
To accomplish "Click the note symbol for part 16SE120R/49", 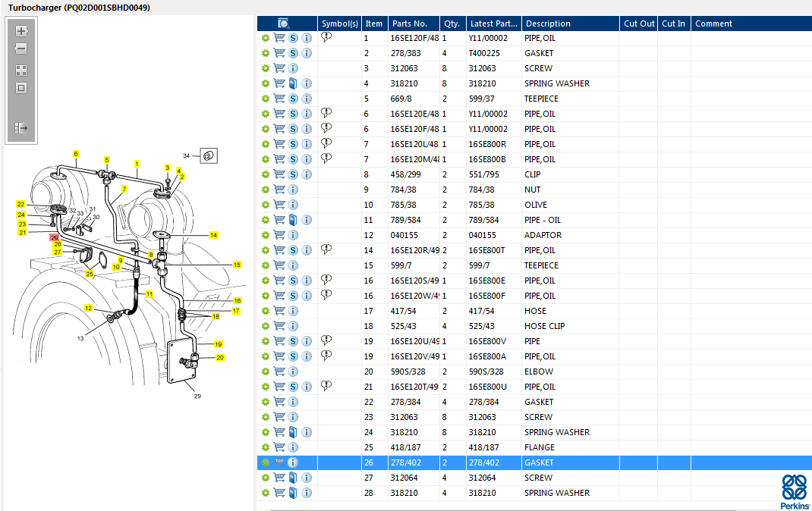I will (x=326, y=249).
